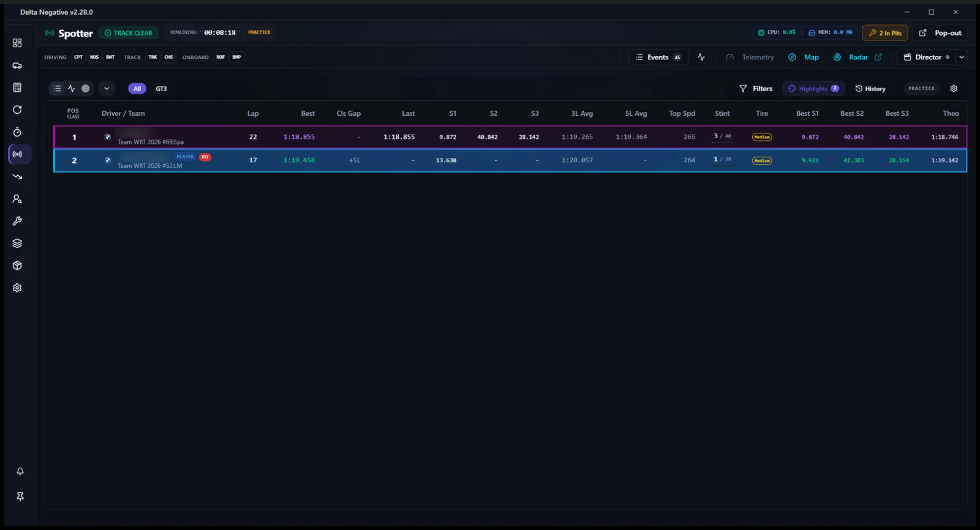Image resolution: width=980 pixels, height=530 pixels.
Task: Toggle the CPT driving camera
Action: coord(78,57)
